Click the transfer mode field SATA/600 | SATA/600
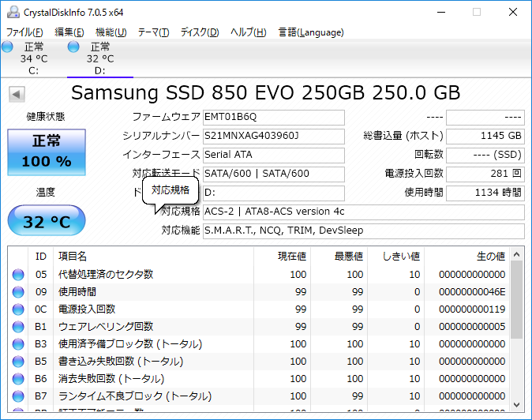 [x=274, y=174]
